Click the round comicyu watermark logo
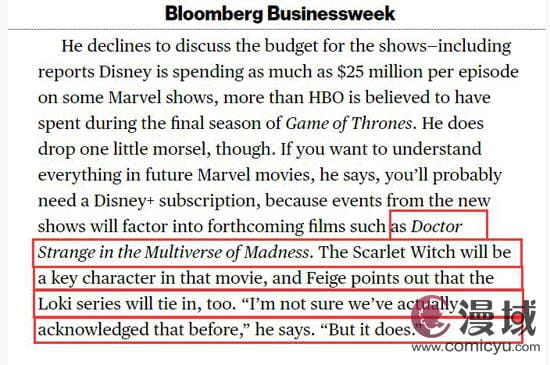The height and width of the screenshot is (365, 550). (431, 319)
